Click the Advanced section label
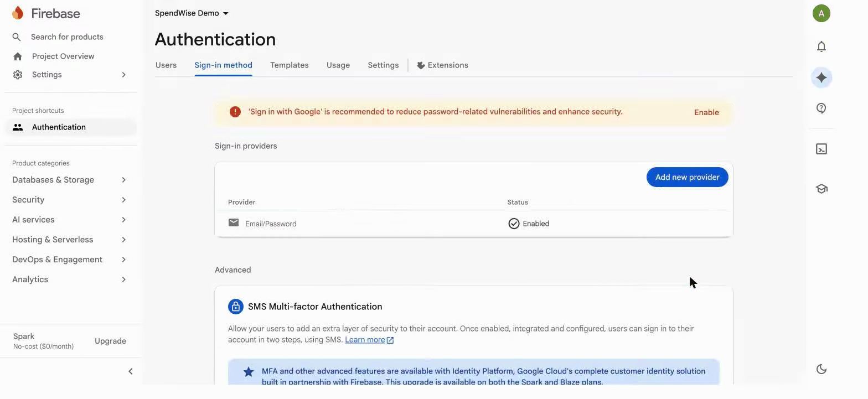This screenshot has width=868, height=399. (x=232, y=270)
